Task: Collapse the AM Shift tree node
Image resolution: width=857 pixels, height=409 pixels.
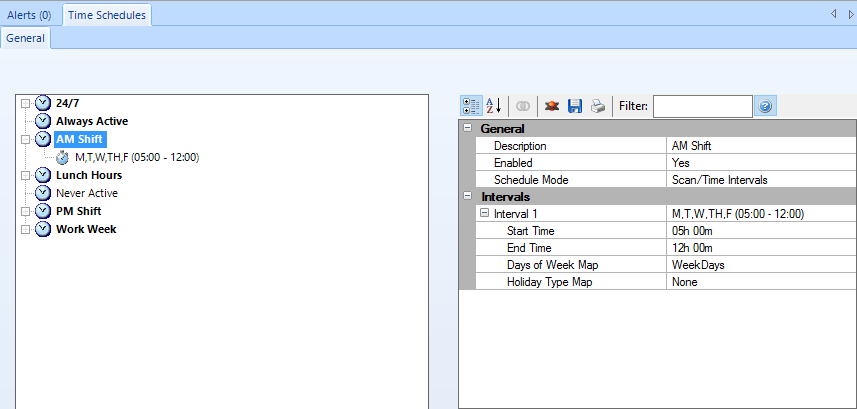Action: [25, 139]
